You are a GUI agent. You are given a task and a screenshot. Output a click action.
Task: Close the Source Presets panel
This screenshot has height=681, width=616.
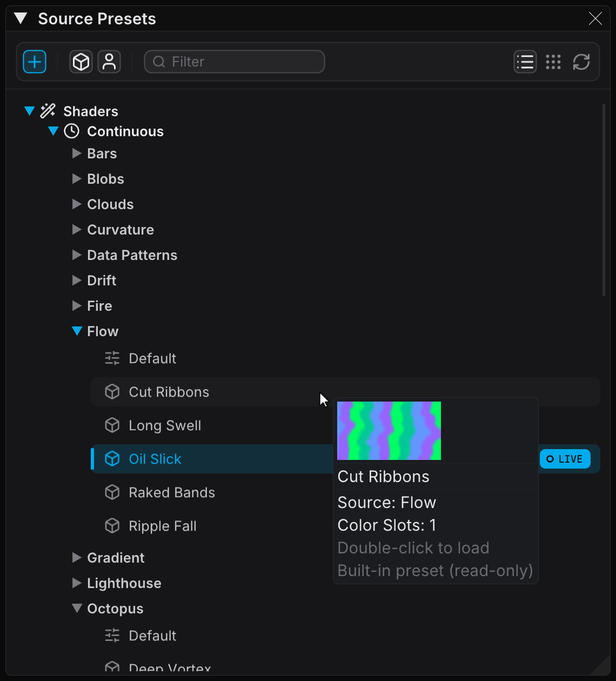coord(595,19)
